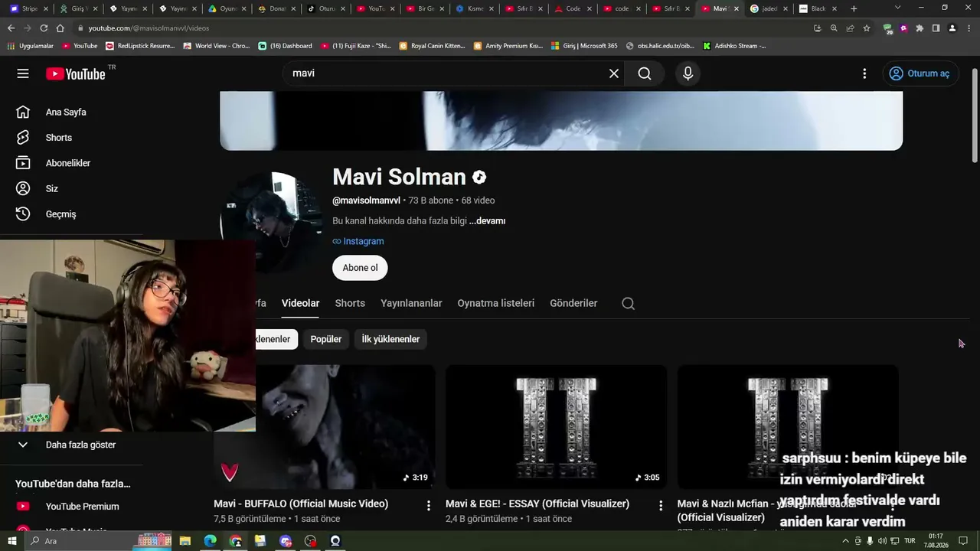Image resolution: width=980 pixels, height=551 pixels.
Task: Open a new browser tab
Action: click(x=854, y=8)
